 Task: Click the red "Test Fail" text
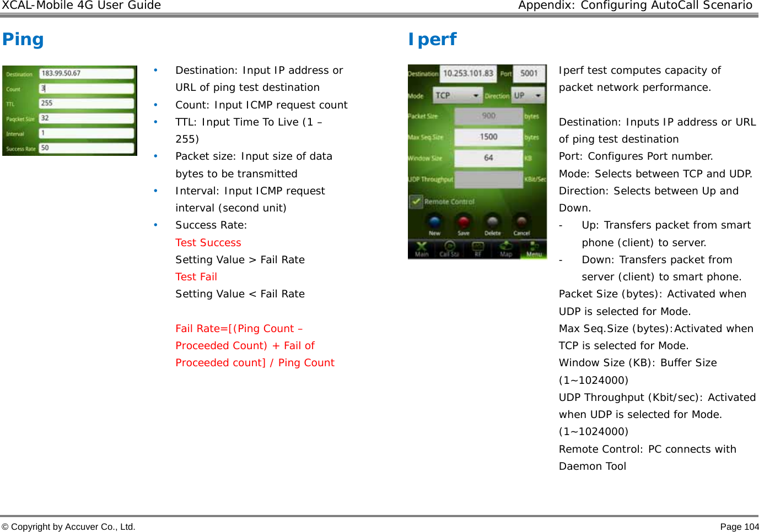pos(196,276)
